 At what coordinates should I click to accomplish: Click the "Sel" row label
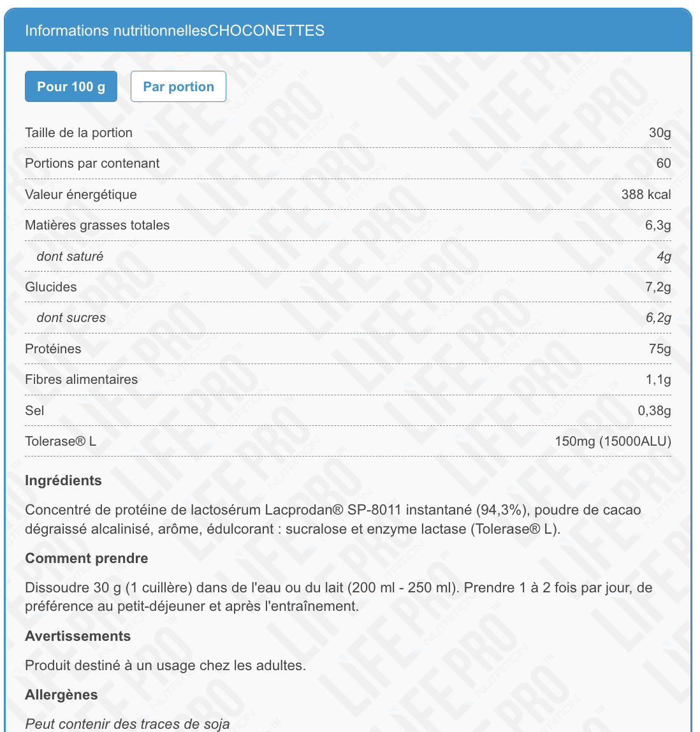coord(34,411)
